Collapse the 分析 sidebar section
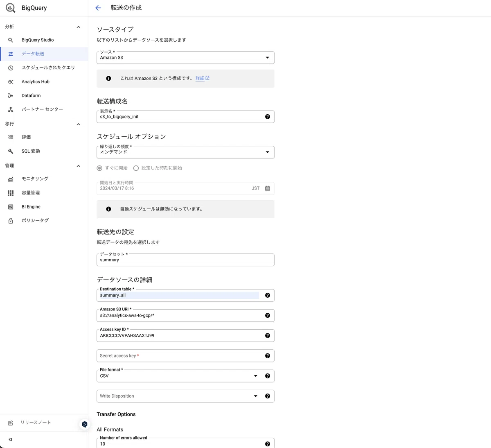This screenshot has height=448, width=491. [79, 27]
